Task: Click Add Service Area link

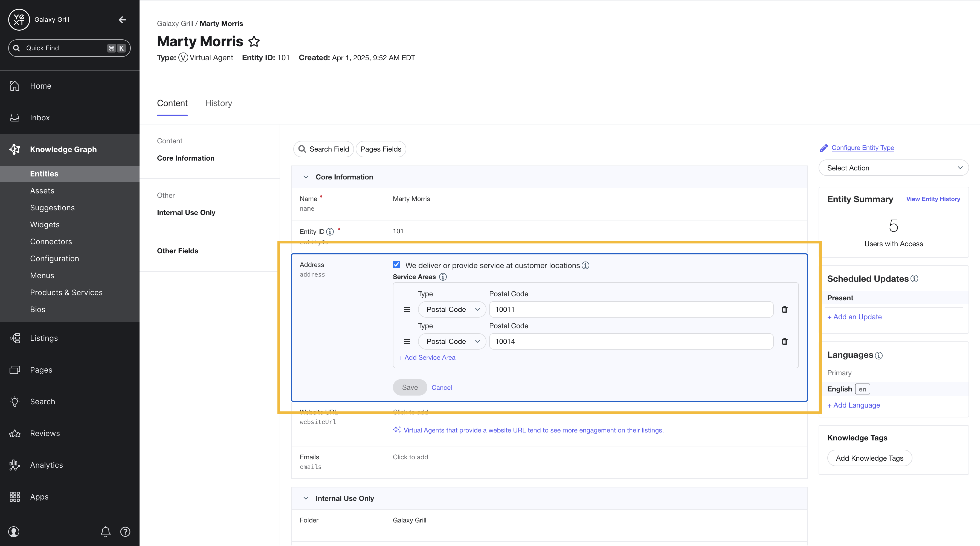Action: [427, 357]
